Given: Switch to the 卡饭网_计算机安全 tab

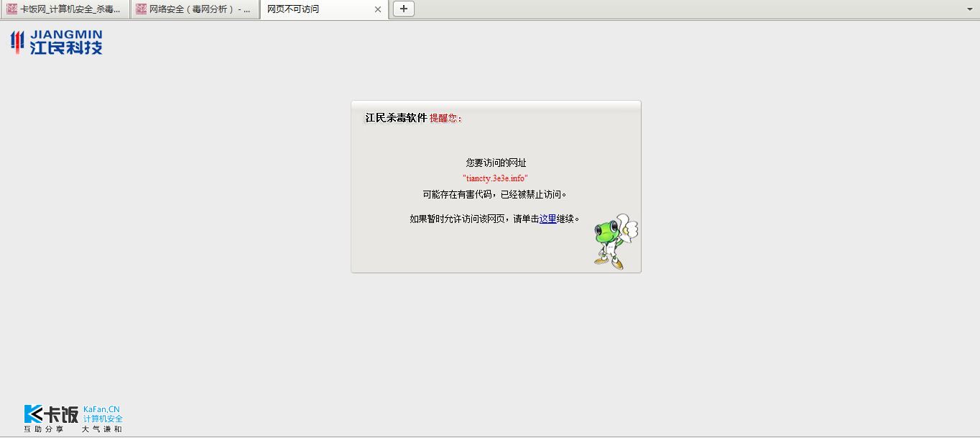Looking at the screenshot, I should [65, 9].
